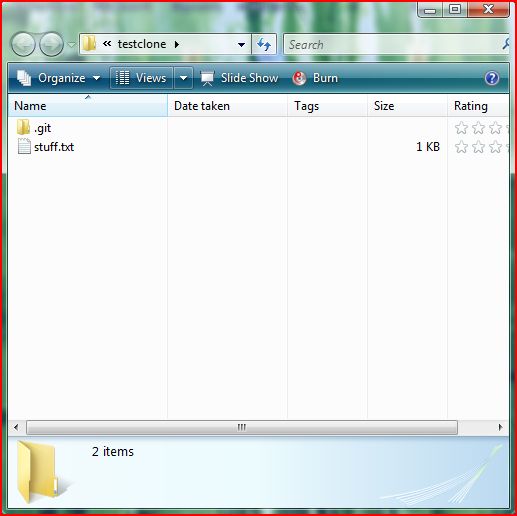Screen dimensions: 517x516
Task: Expand the Views options dropdown arrow
Action: coord(183,78)
